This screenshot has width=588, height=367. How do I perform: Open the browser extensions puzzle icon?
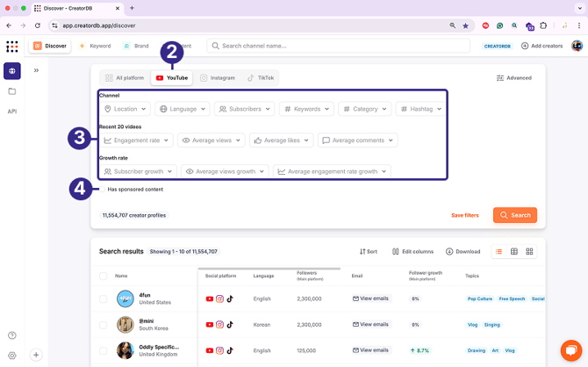coord(543,25)
